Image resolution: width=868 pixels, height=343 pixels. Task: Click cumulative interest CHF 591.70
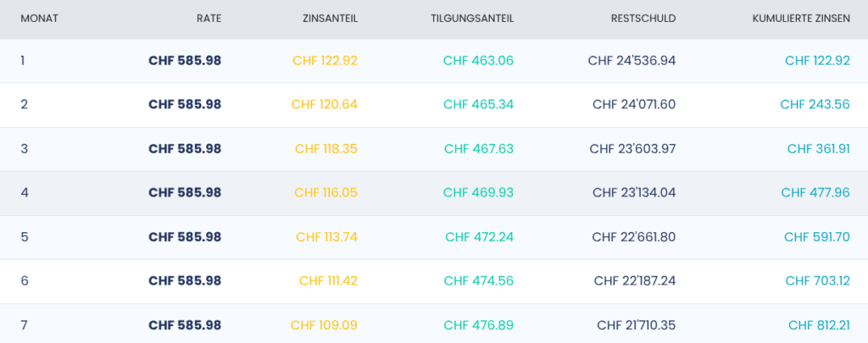[x=816, y=237]
